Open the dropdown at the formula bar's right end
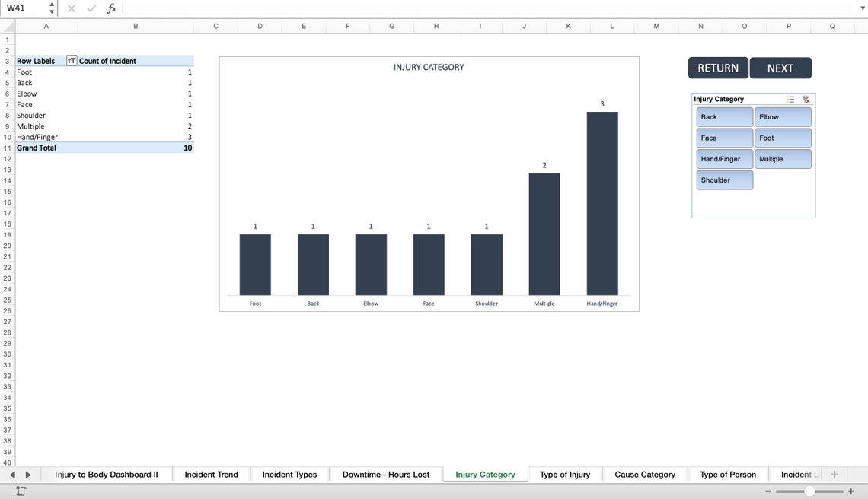 (860, 8)
